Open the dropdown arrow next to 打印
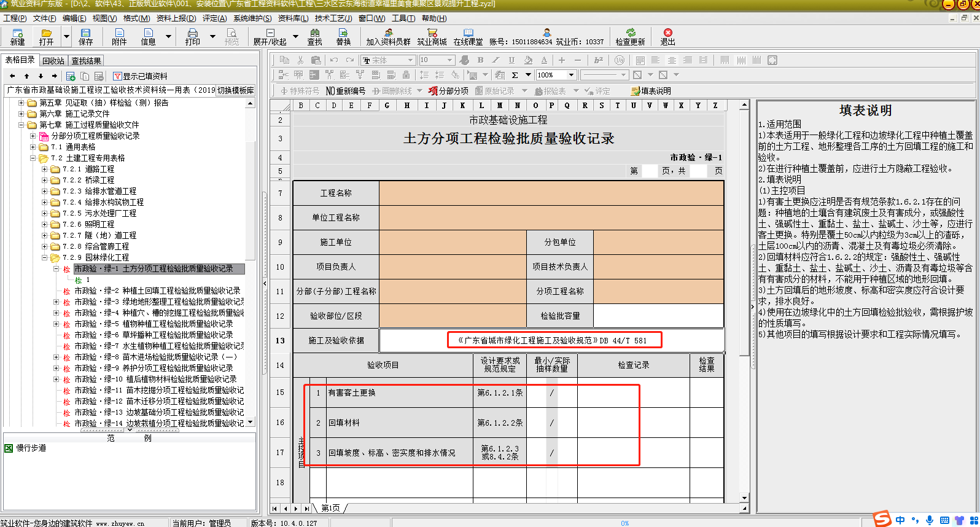 coord(212,37)
